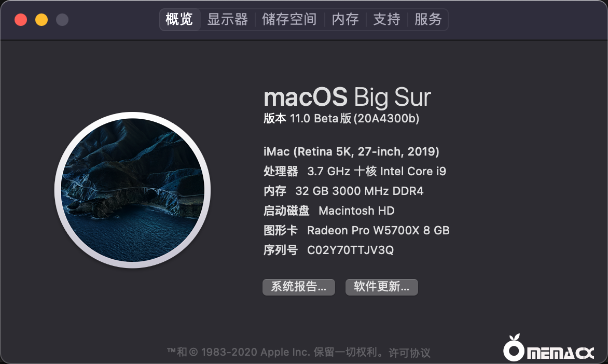Click the 软件更新 button
608x364 pixels.
tap(381, 287)
